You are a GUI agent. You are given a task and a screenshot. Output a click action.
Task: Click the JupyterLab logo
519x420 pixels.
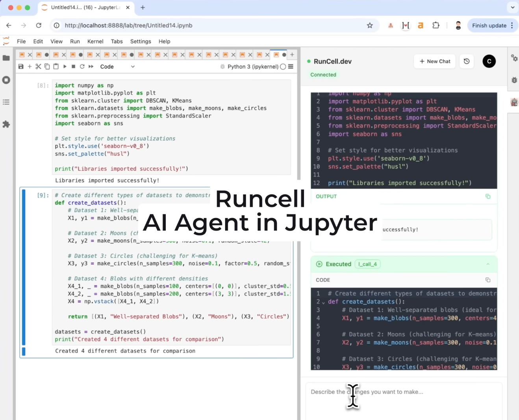tap(6, 41)
